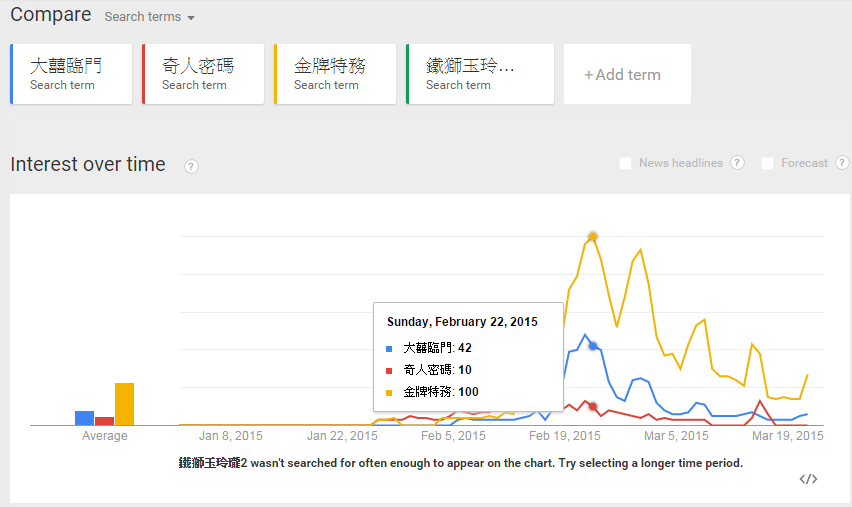This screenshot has height=507, width=852.
Task: Click the Add term button
Action: point(627,74)
